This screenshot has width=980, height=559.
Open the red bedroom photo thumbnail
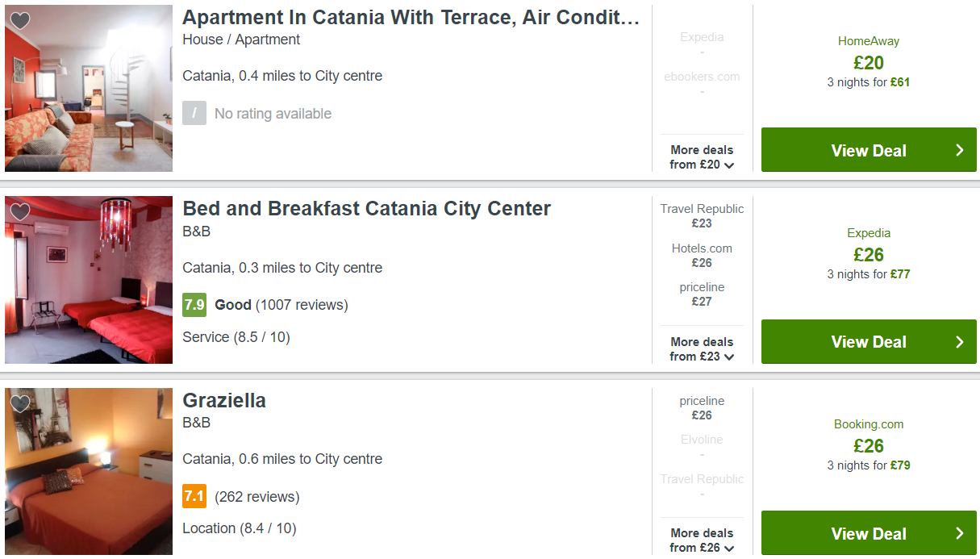89,280
